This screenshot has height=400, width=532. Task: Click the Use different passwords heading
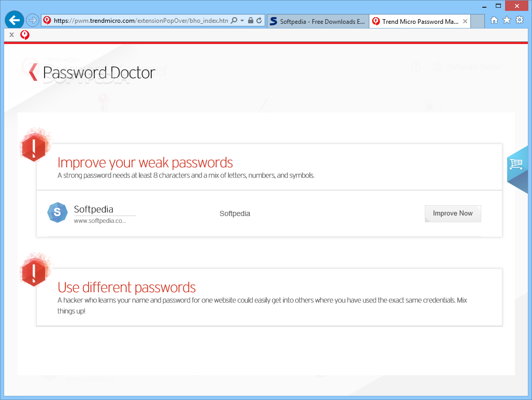(126, 288)
